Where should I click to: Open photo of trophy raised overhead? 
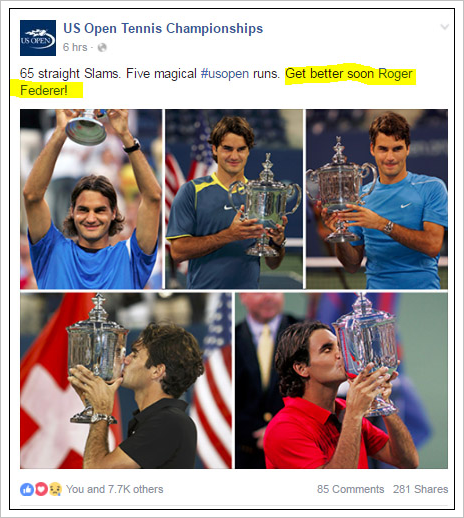pyautogui.click(x=91, y=199)
